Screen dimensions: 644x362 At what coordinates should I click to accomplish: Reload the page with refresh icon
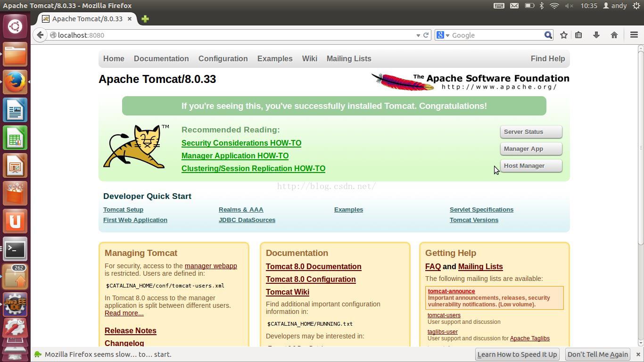point(426,35)
